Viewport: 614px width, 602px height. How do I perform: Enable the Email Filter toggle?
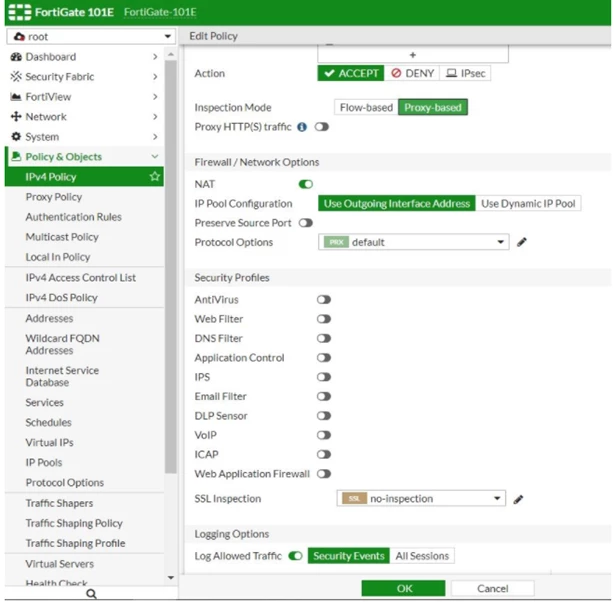pyautogui.click(x=324, y=396)
